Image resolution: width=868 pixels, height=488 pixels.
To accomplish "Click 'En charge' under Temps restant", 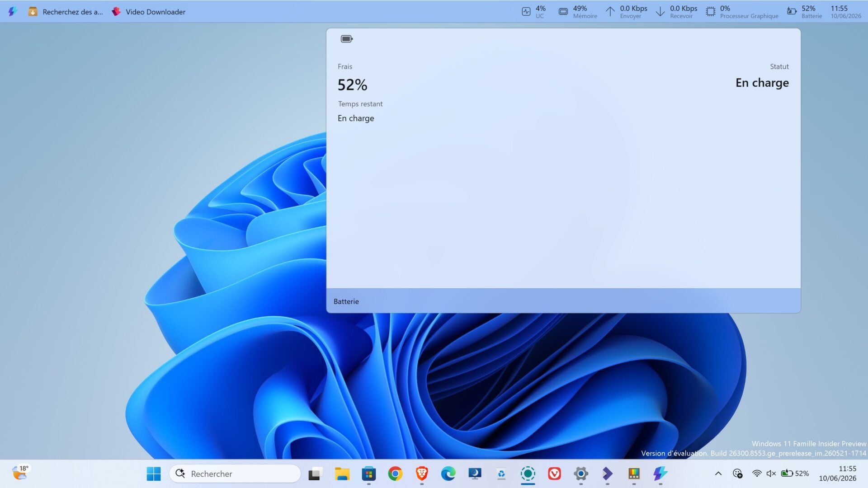I will 356,118.
